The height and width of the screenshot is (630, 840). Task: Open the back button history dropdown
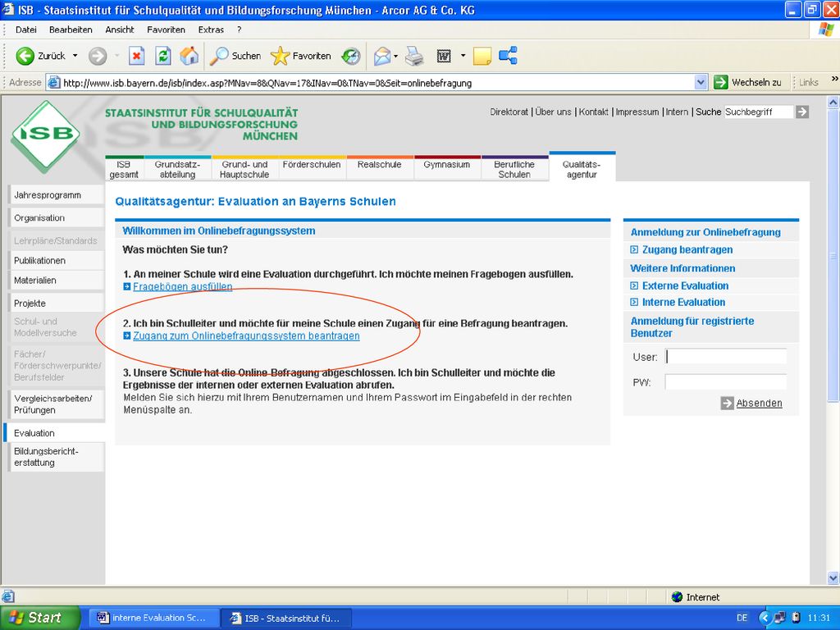click(75, 56)
